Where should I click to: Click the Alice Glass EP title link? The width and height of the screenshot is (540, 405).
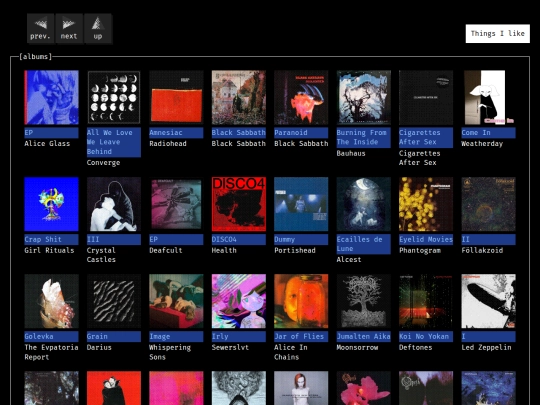[51, 133]
